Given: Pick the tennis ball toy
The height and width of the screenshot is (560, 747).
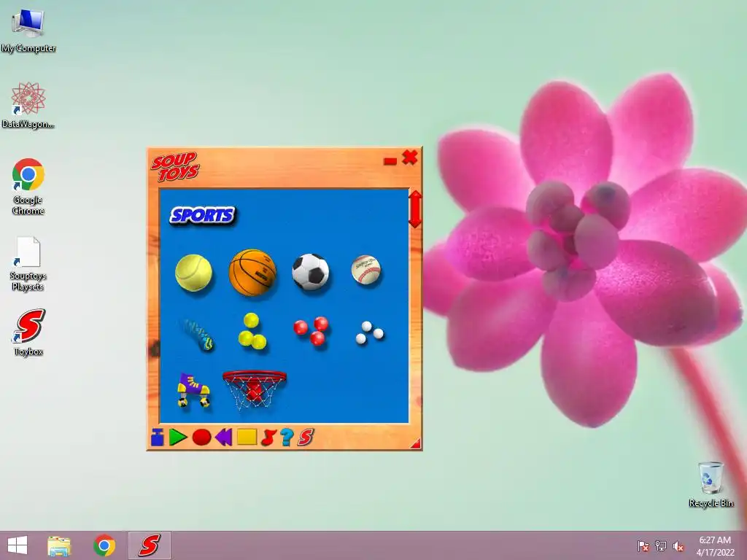Looking at the screenshot, I should [193, 273].
